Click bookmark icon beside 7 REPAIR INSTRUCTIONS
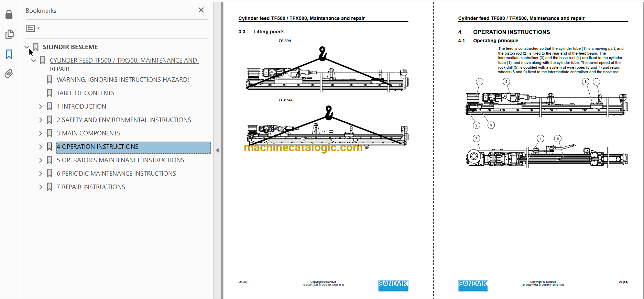Viewport: 644px width, 299px height. (50, 187)
